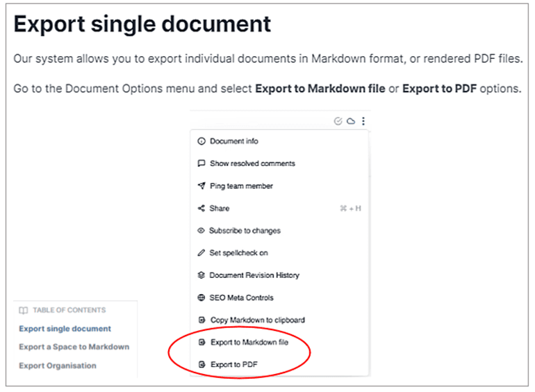Click the Export single document page heading
This screenshot has height=392, width=535.
click(142, 25)
